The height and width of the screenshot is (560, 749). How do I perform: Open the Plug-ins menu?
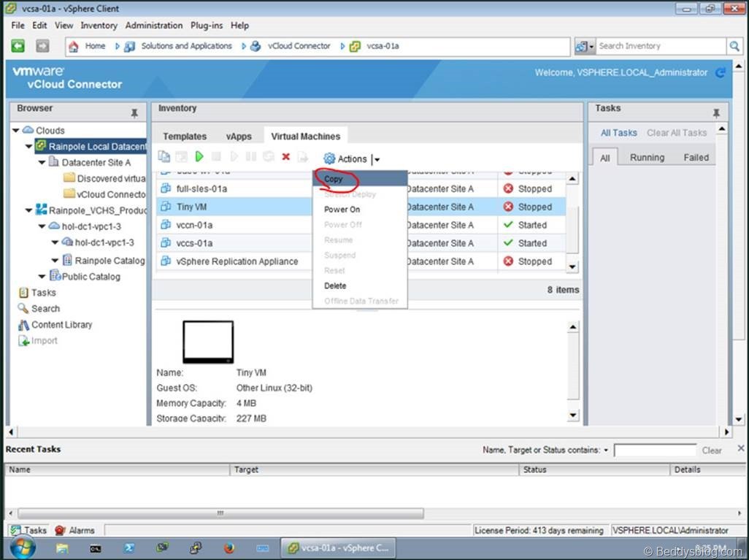pyautogui.click(x=207, y=26)
